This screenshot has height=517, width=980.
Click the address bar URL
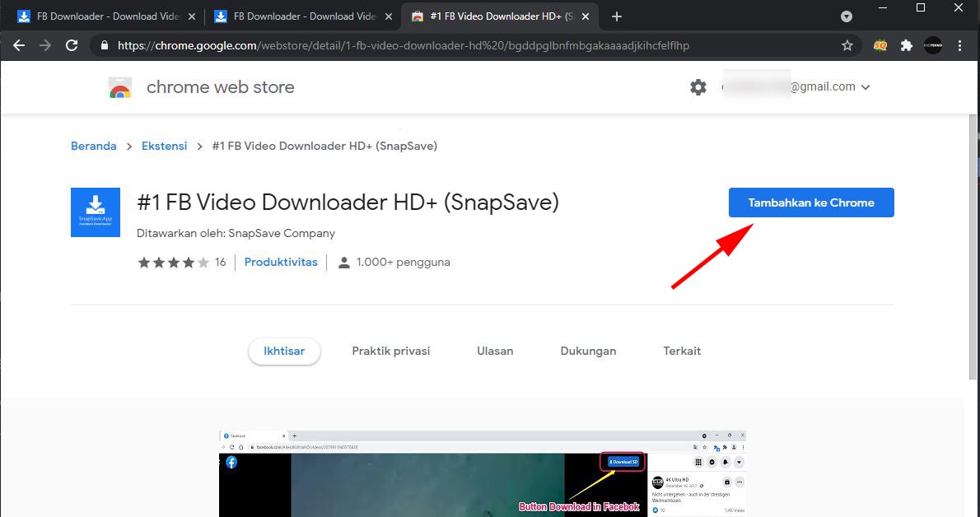click(404, 45)
